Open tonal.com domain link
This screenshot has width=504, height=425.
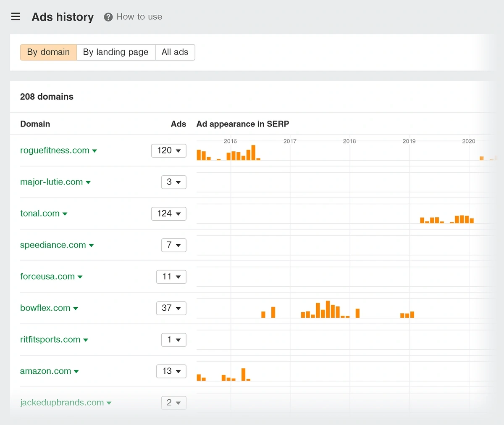[40, 214]
